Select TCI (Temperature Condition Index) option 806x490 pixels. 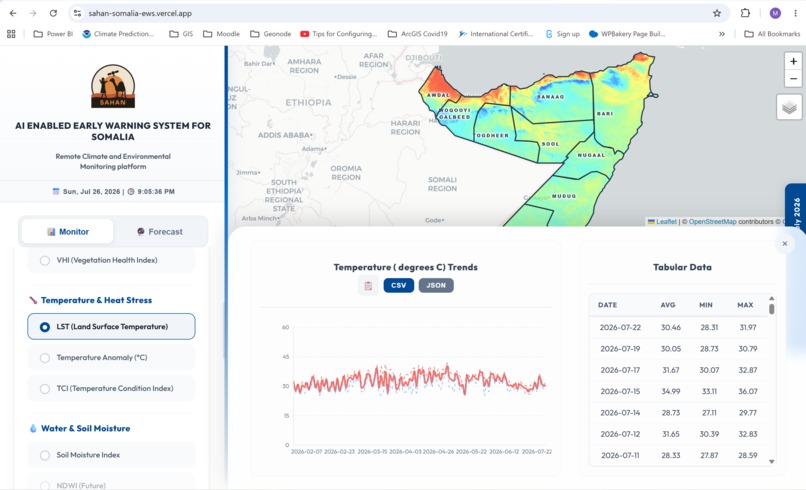point(112,388)
